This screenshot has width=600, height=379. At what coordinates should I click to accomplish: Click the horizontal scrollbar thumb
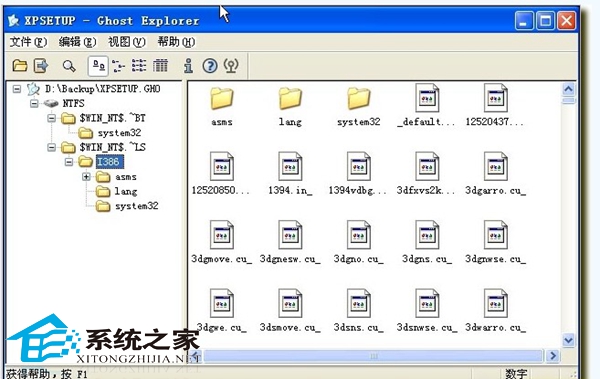click(x=373, y=356)
